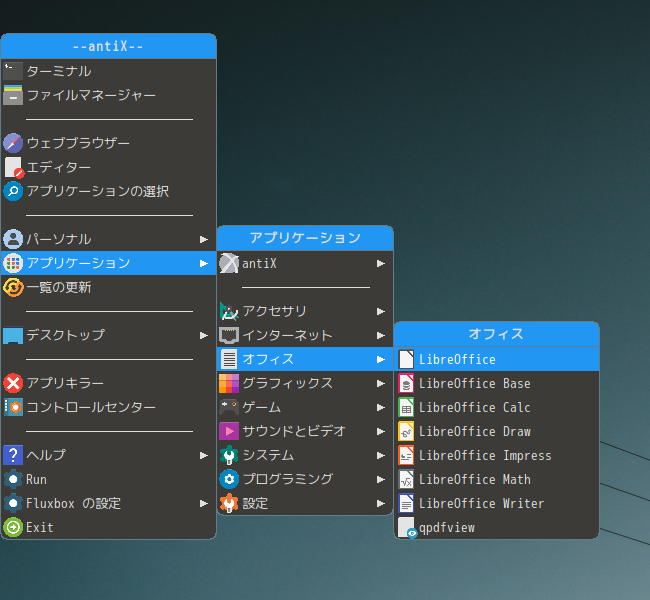Viewport: 650px width, 600px height.
Task: Open the Fluxbox の設定 entry
Action: pyautogui.click(x=109, y=503)
